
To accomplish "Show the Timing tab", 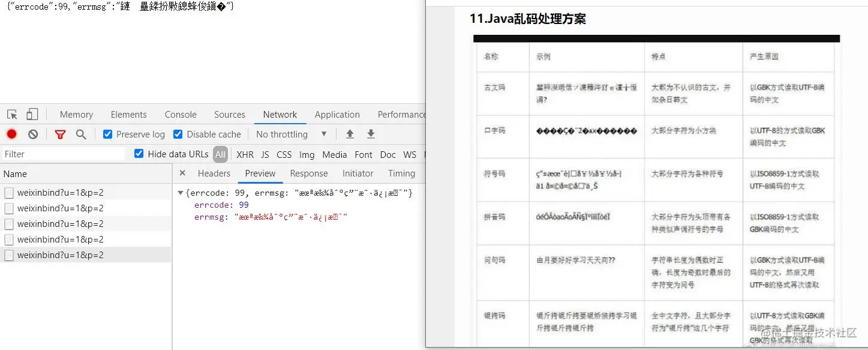I will [401, 173].
